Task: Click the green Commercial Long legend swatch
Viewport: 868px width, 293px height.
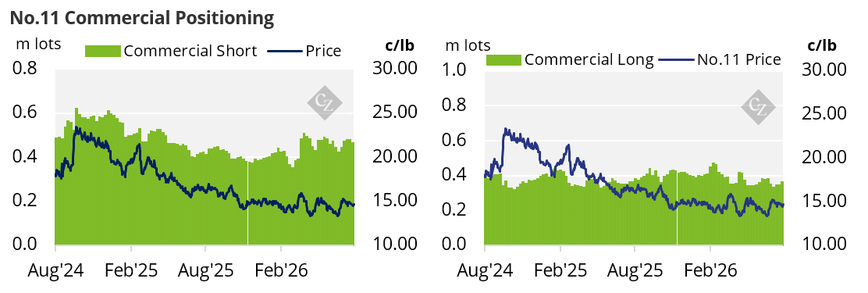Action: pos(503,60)
